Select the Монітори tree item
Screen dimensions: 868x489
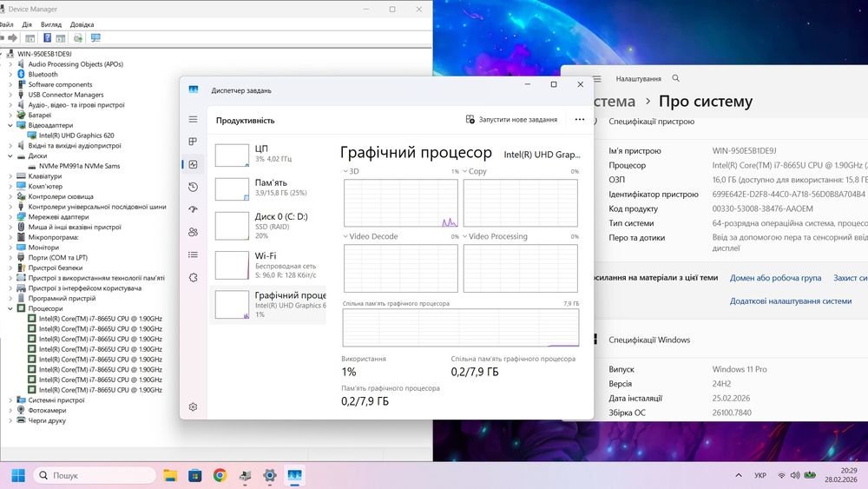[x=43, y=248]
